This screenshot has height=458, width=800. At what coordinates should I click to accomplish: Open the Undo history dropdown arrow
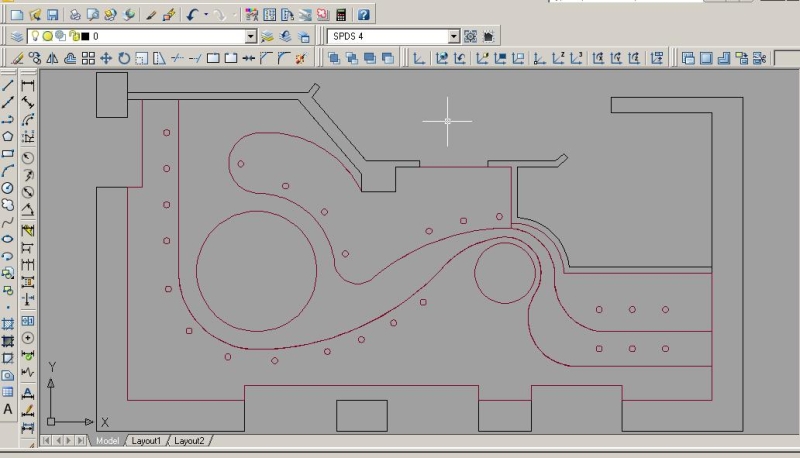(x=205, y=15)
